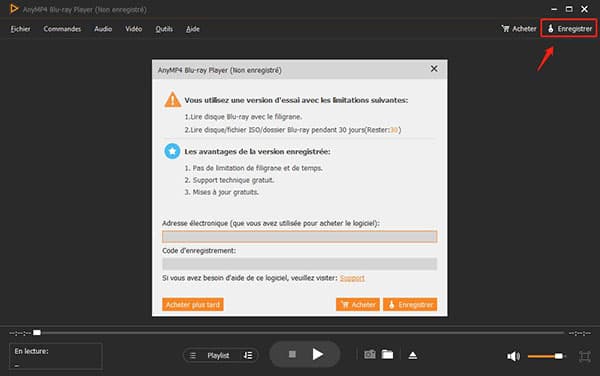Viewport: 600px width, 376px height.
Task: Adjust the volume slider
Action: click(x=546, y=356)
